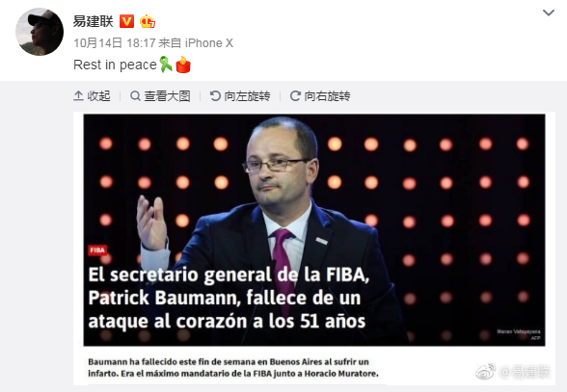View the large image via 查看大图
The image size is (567, 392).
click(160, 96)
